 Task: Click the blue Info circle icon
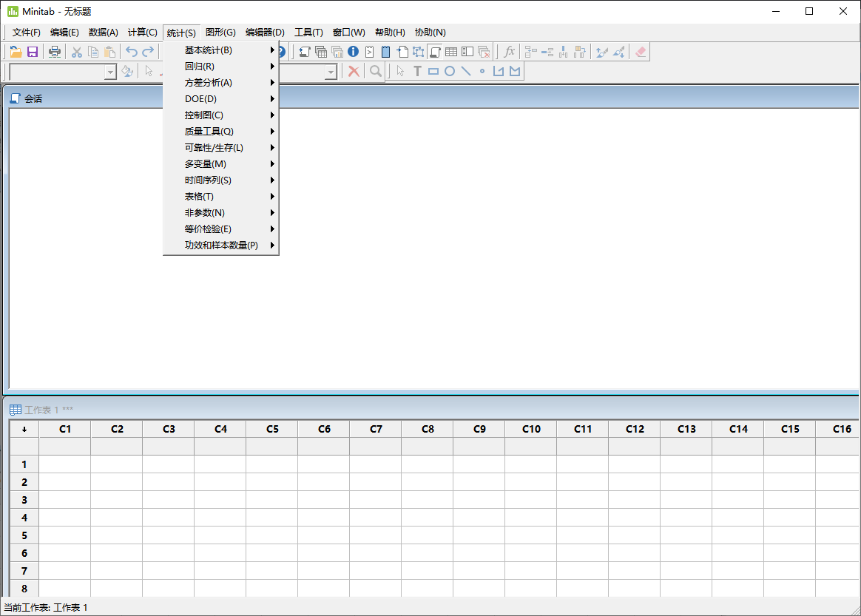pyautogui.click(x=353, y=53)
